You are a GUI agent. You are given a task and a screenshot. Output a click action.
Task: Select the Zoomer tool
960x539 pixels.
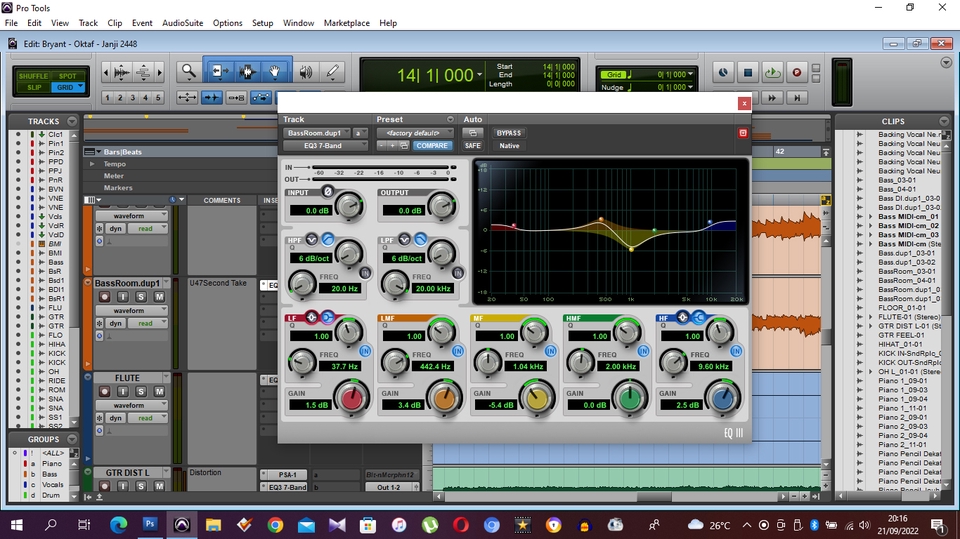189,72
